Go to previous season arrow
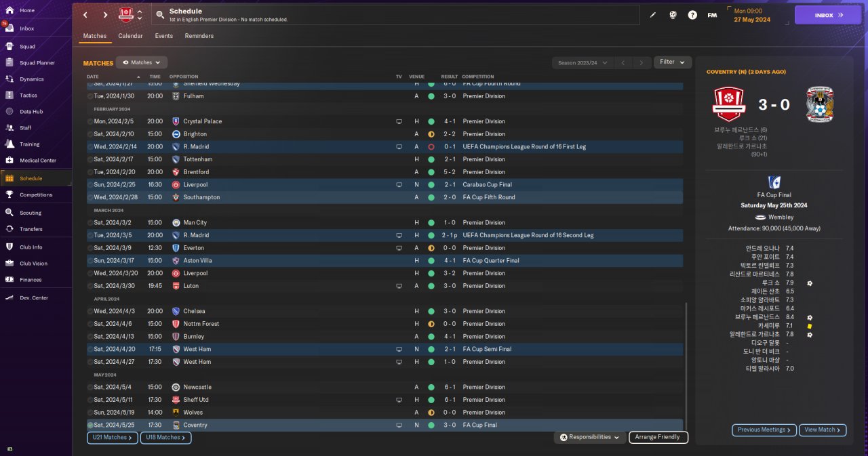The image size is (868, 456). tap(623, 62)
